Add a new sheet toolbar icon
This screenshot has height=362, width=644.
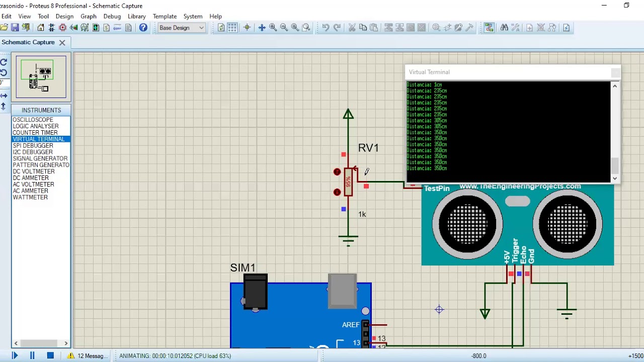point(529,28)
